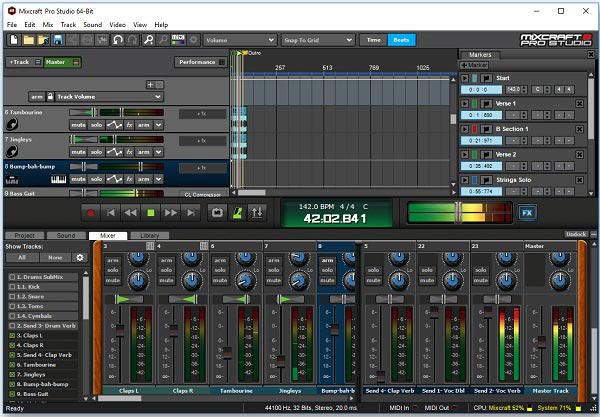Switch to the Project tab
This screenshot has width=600, height=417.
click(24, 236)
